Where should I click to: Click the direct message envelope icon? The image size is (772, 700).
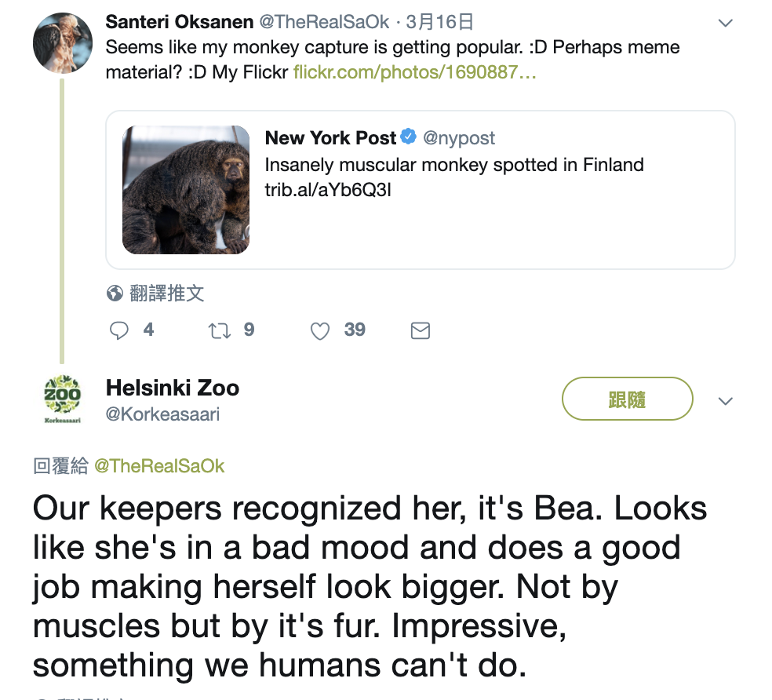(421, 331)
